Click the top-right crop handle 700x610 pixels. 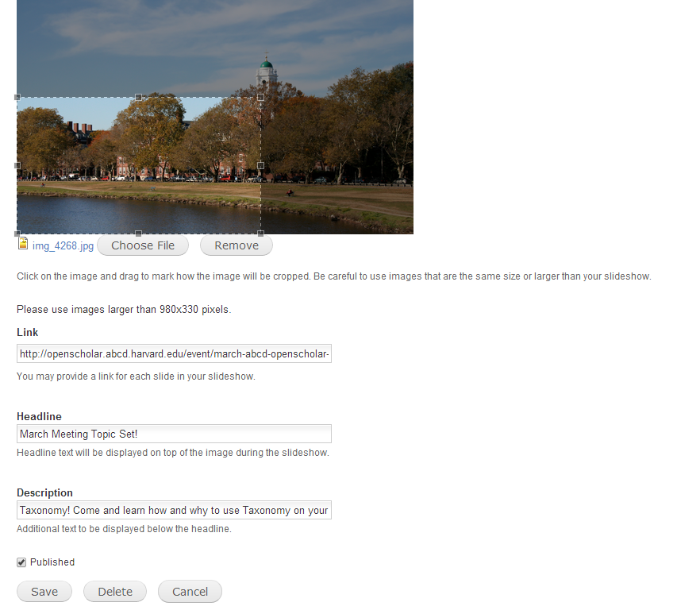(x=260, y=97)
